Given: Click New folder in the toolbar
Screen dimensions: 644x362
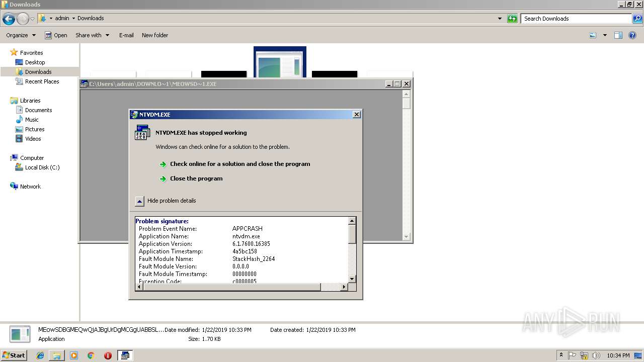Looking at the screenshot, I should click(155, 35).
